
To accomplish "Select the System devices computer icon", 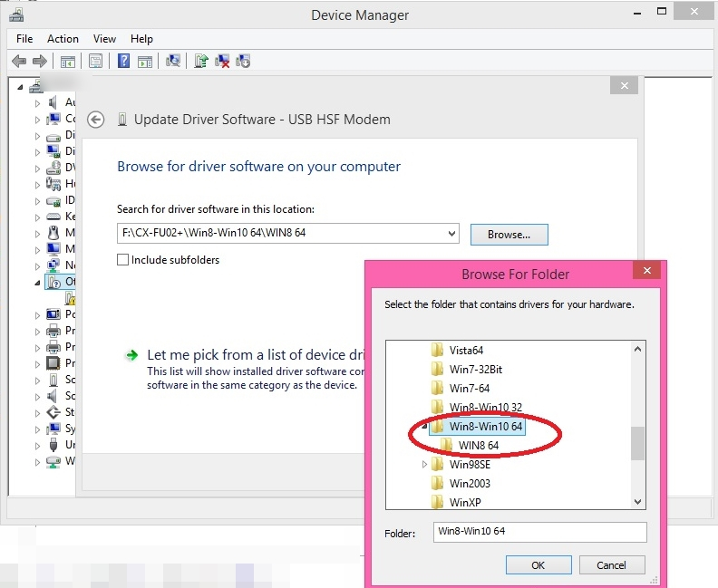I will click(x=53, y=429).
